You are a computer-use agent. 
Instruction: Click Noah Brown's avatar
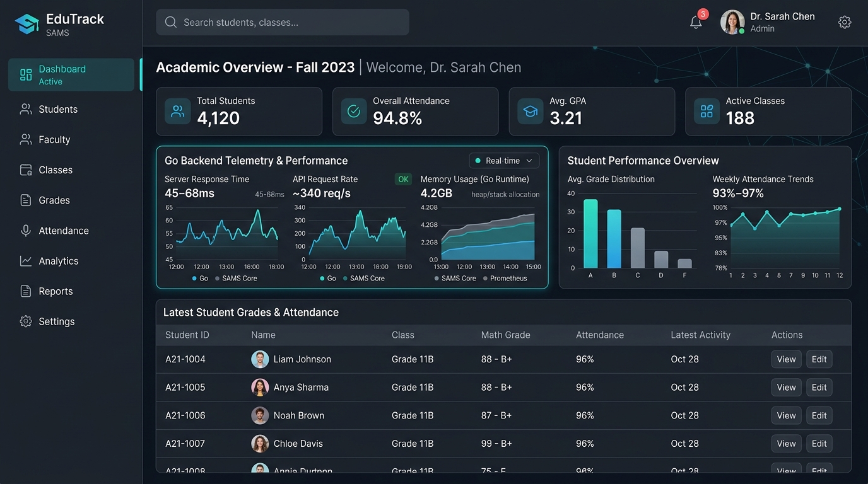pyautogui.click(x=260, y=415)
